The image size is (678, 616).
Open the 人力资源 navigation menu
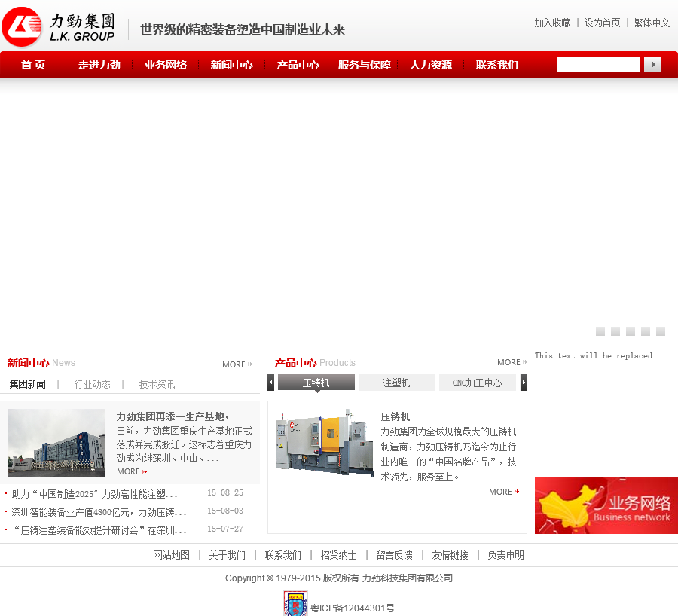(x=431, y=65)
